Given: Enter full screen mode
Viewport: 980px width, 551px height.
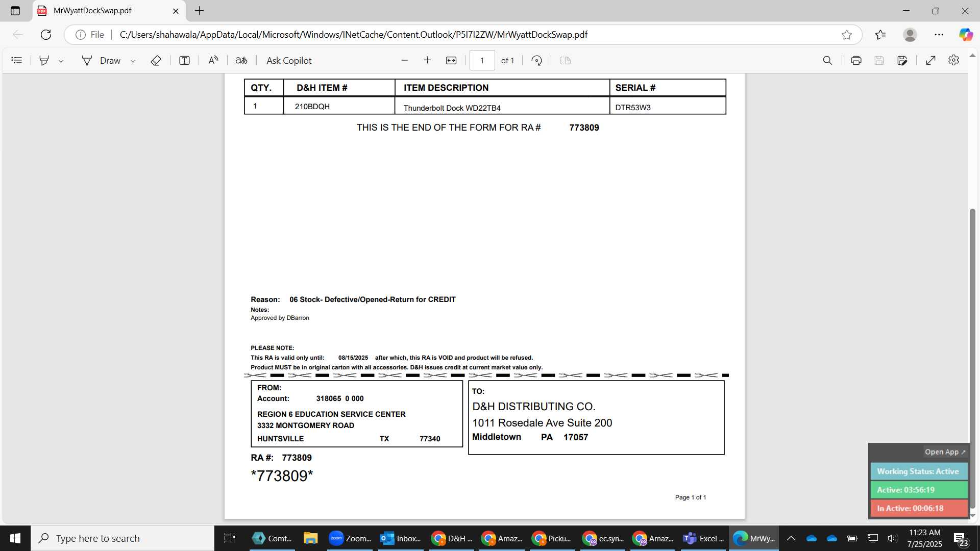Looking at the screenshot, I should (930, 60).
